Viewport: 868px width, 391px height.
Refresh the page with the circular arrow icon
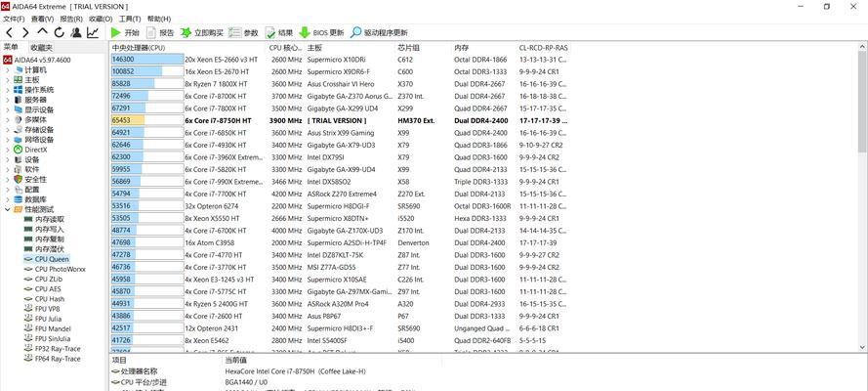tap(60, 32)
